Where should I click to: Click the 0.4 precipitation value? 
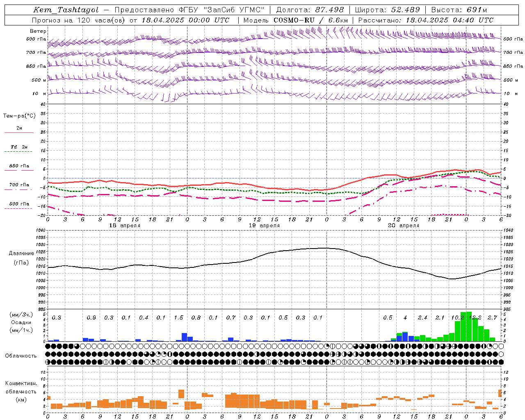[x=144, y=318]
